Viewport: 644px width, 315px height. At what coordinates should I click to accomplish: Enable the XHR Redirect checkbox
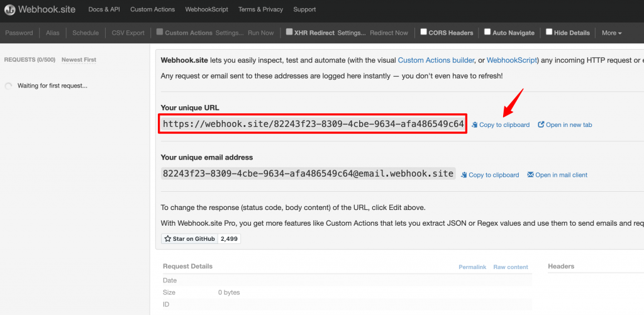click(289, 31)
